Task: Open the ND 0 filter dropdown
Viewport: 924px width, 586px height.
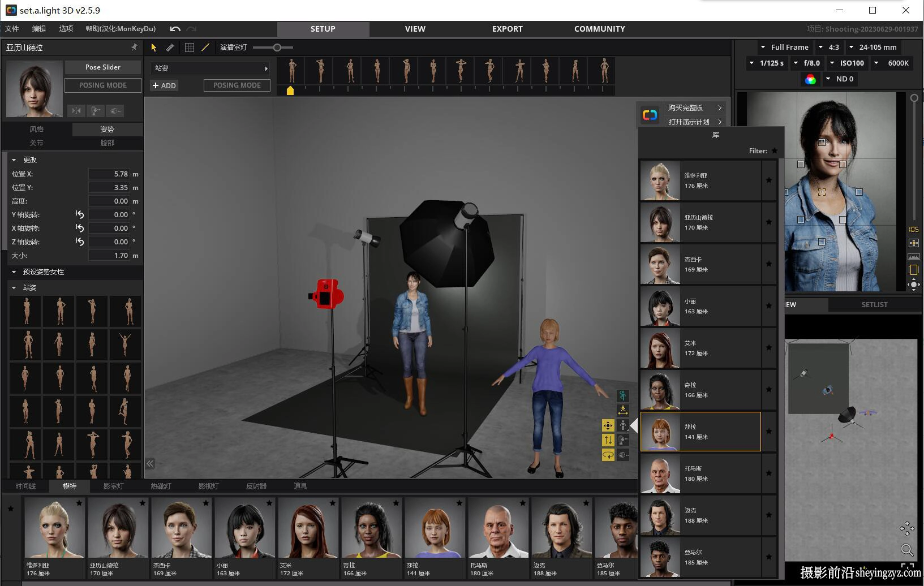Action: click(840, 79)
